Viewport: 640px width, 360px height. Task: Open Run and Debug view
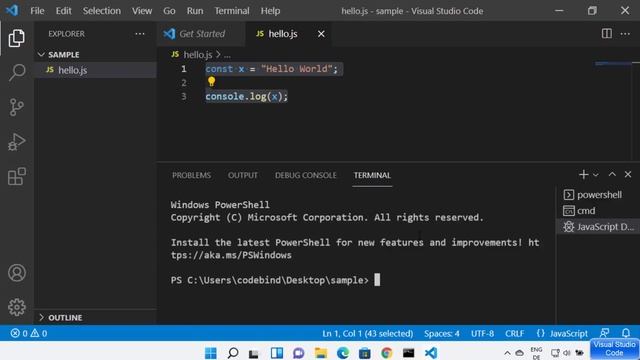(17, 142)
